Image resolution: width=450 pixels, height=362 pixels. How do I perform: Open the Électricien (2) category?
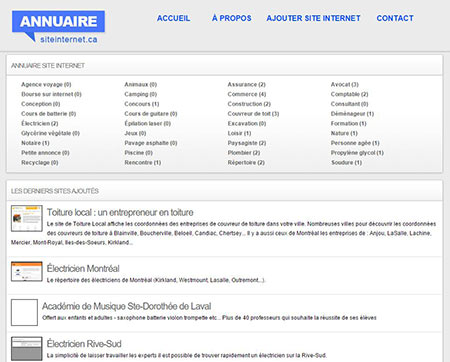coord(40,123)
